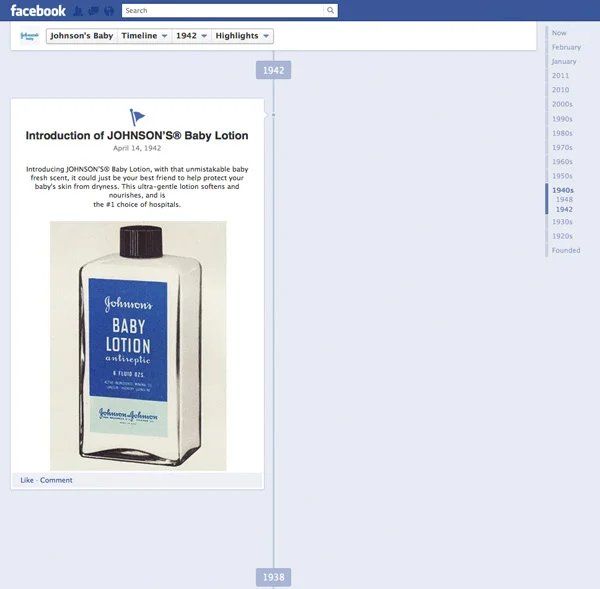
Task: Click Like under the lotion post
Action: (27, 480)
